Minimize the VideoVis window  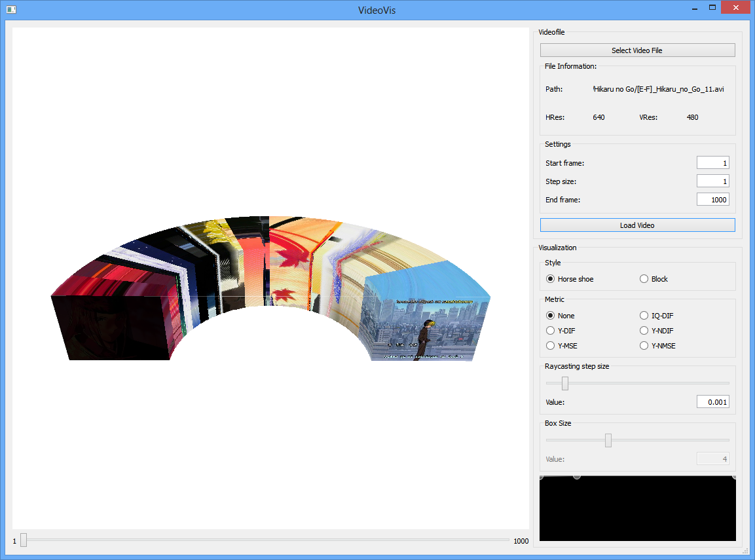695,8
